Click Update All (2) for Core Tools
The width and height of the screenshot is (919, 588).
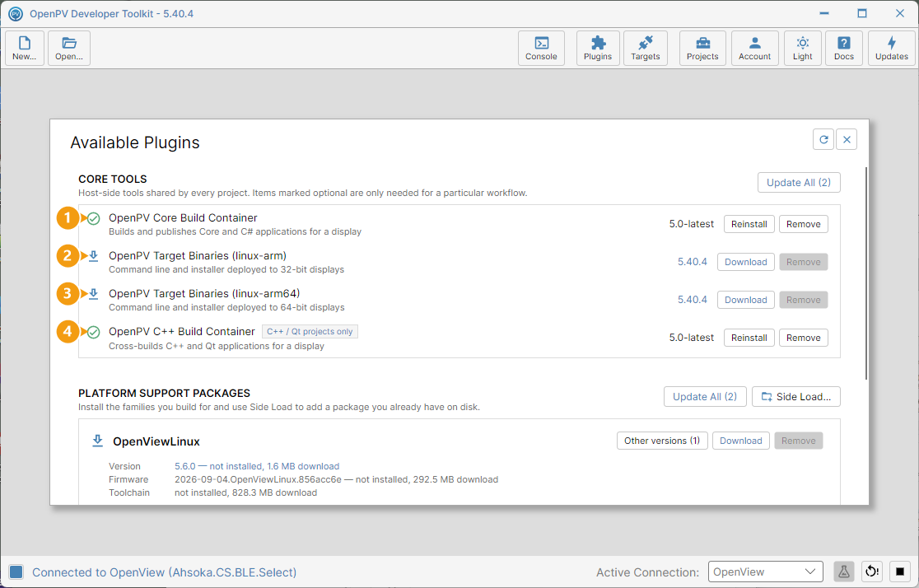pos(799,182)
